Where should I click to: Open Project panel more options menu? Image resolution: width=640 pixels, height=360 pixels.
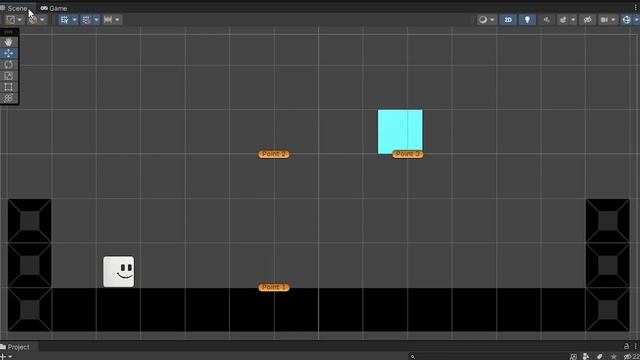coord(636,346)
